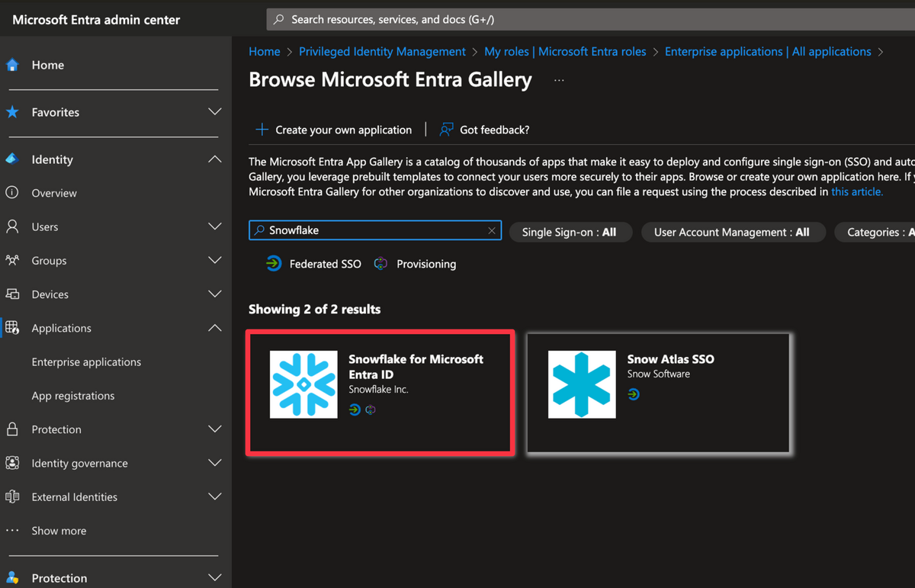The height and width of the screenshot is (588, 915).
Task: Open Snow Atlas SSO card title
Action: coord(670,358)
